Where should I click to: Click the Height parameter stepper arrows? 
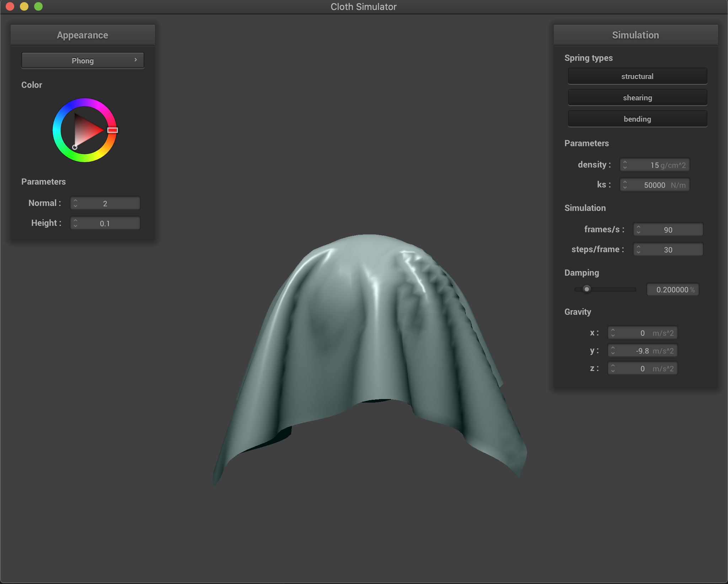pyautogui.click(x=75, y=223)
